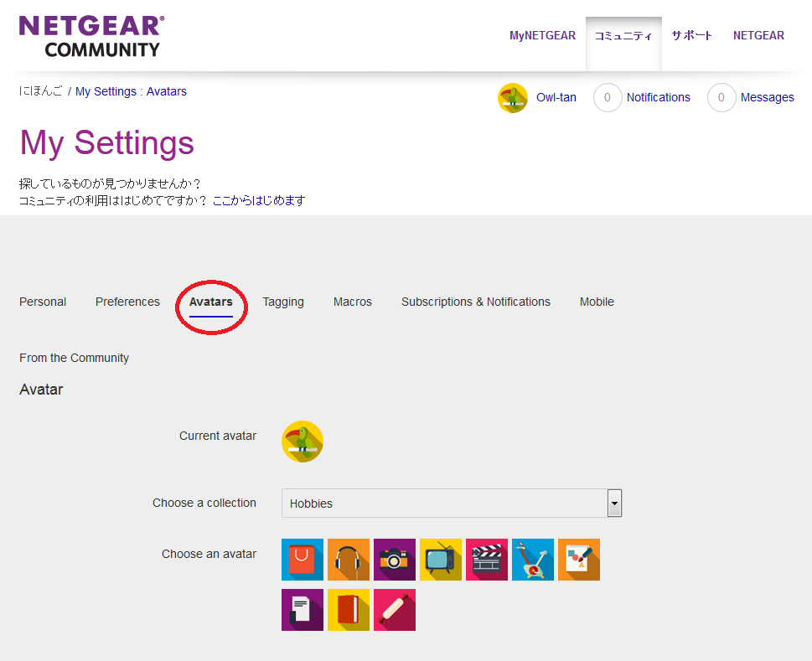Image resolution: width=812 pixels, height=661 pixels.
Task: Choose the document papers avatar
Action: pos(303,610)
